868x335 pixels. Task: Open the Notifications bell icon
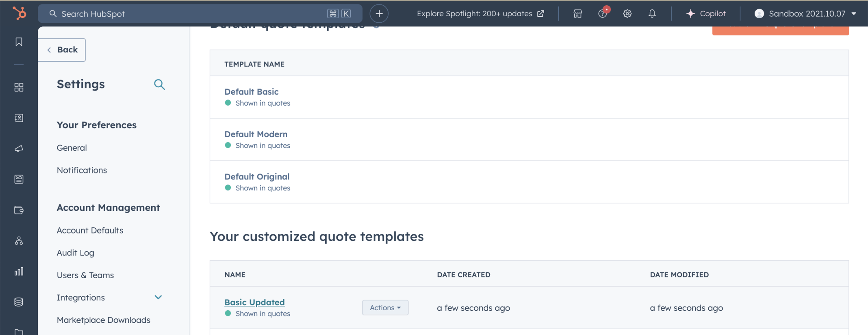652,13
